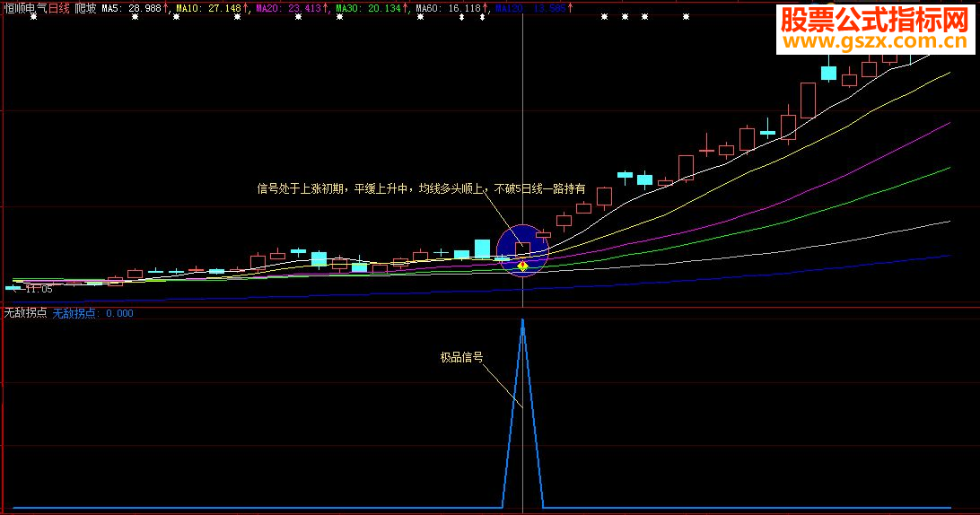980x515 pixels.
Task: Click the 爬坡 indicator name
Action: [x=85, y=9]
